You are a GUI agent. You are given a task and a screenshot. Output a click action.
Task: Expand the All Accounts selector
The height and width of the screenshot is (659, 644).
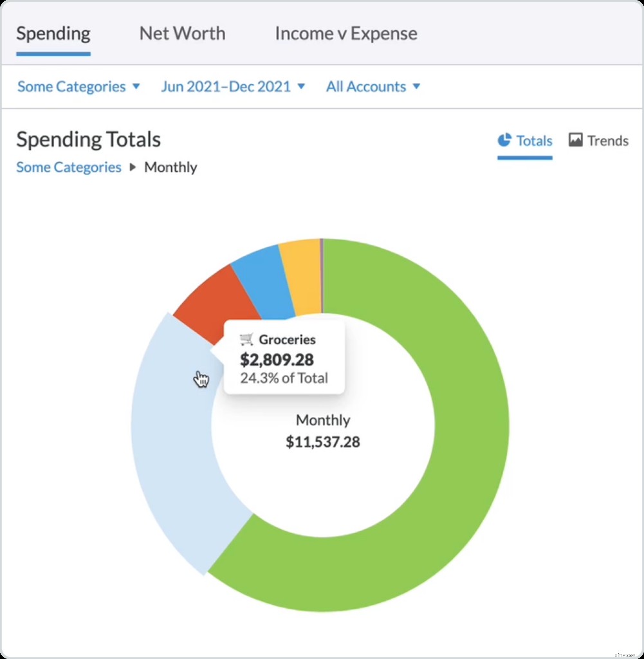point(372,86)
